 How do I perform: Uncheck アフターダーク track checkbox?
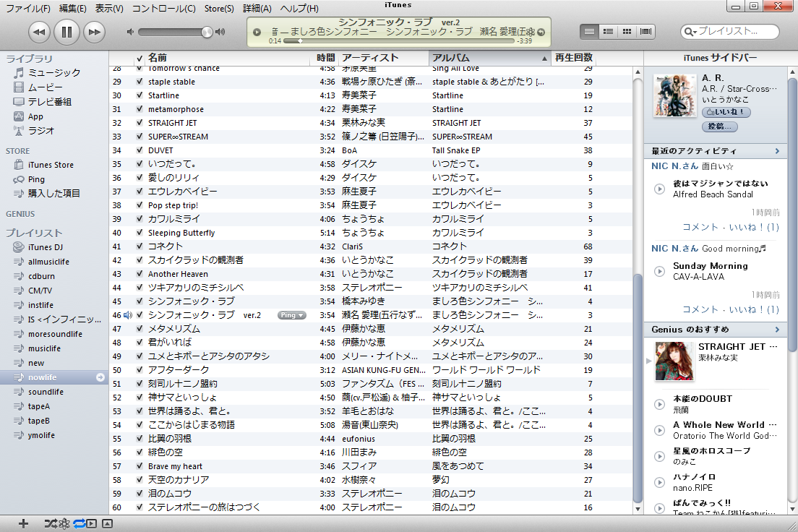140,370
